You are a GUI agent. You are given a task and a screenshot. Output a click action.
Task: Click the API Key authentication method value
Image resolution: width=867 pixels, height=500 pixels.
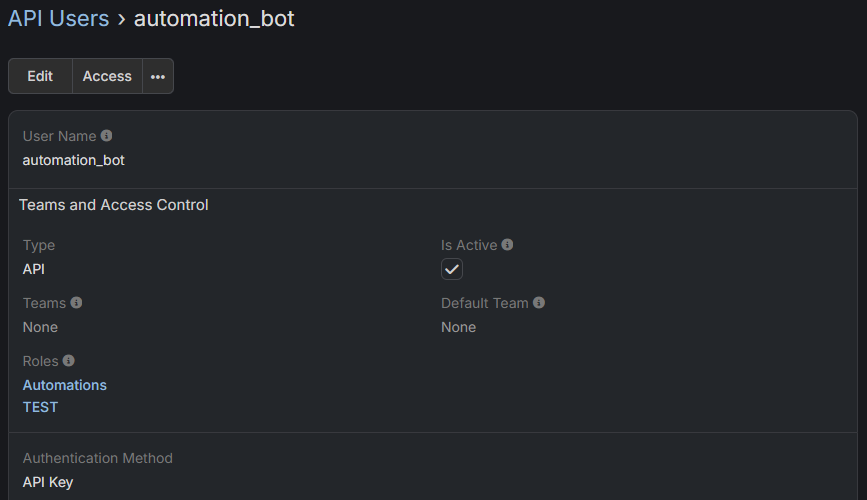[x=48, y=482]
